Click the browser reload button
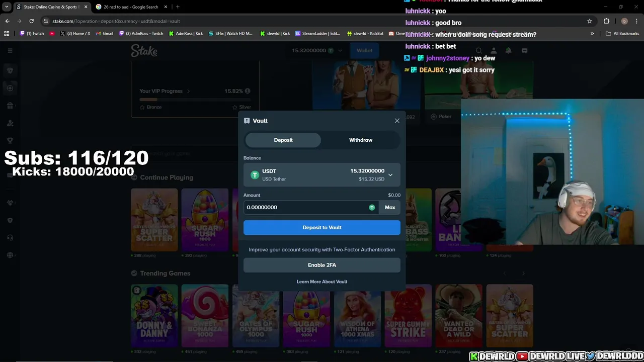 click(x=31, y=21)
